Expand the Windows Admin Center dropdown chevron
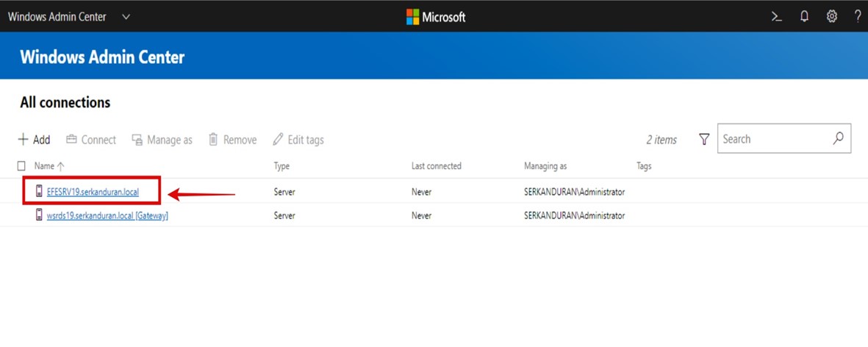Viewport: 868px width, 347px height. [126, 17]
